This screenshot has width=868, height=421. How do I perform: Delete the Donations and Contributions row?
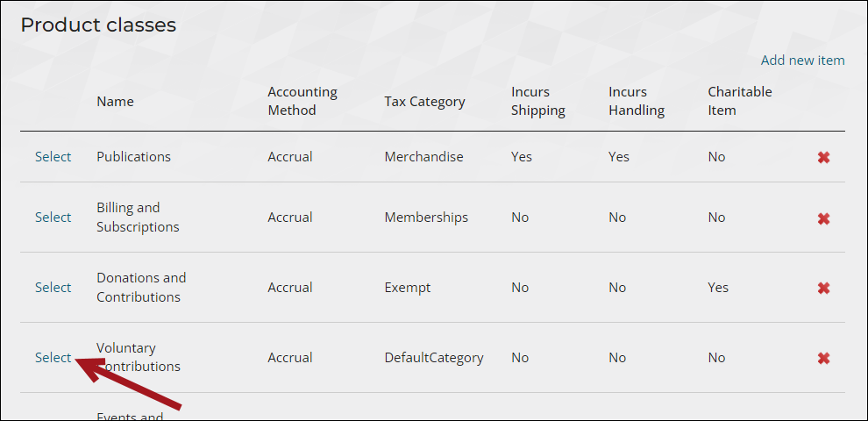823,288
